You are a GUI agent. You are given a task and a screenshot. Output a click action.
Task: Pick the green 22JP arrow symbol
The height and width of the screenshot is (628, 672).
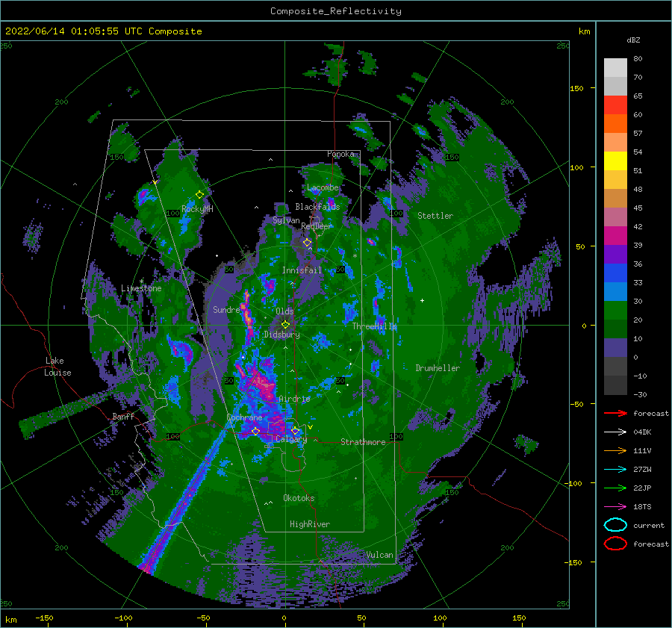615,488
